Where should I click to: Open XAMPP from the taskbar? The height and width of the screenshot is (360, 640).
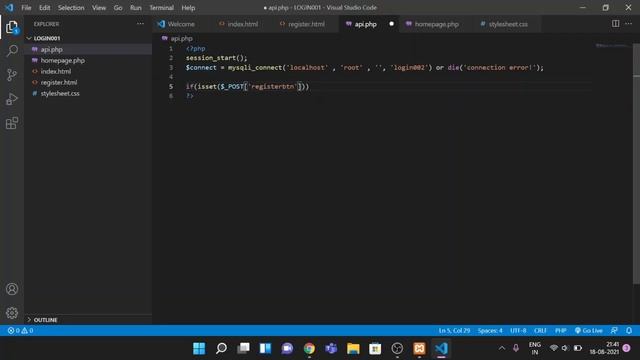419,348
